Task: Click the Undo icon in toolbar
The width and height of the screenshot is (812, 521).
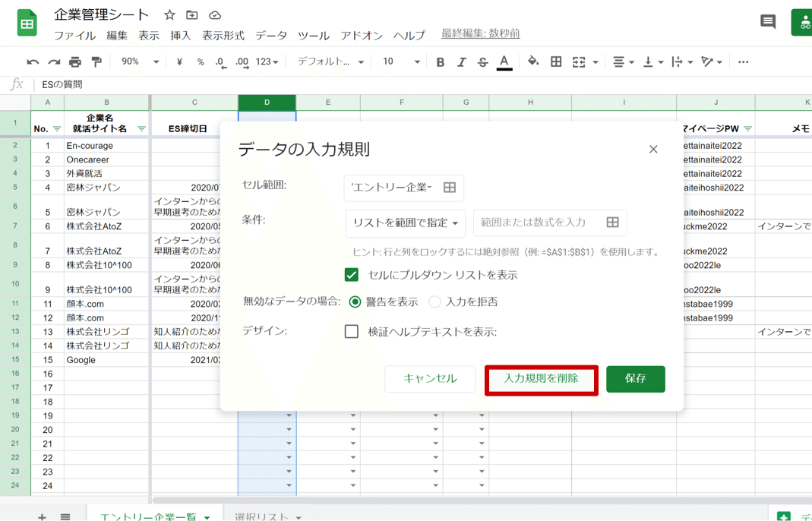Action: pyautogui.click(x=33, y=62)
